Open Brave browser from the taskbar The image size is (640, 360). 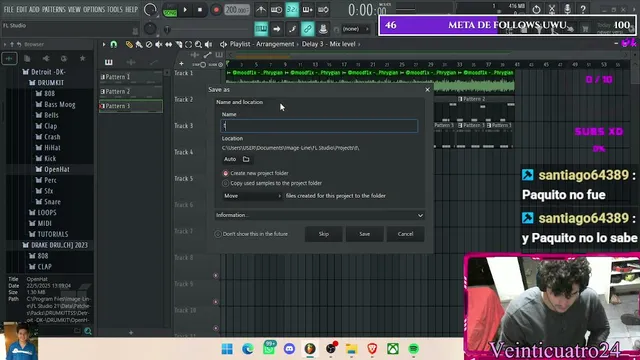click(372, 349)
